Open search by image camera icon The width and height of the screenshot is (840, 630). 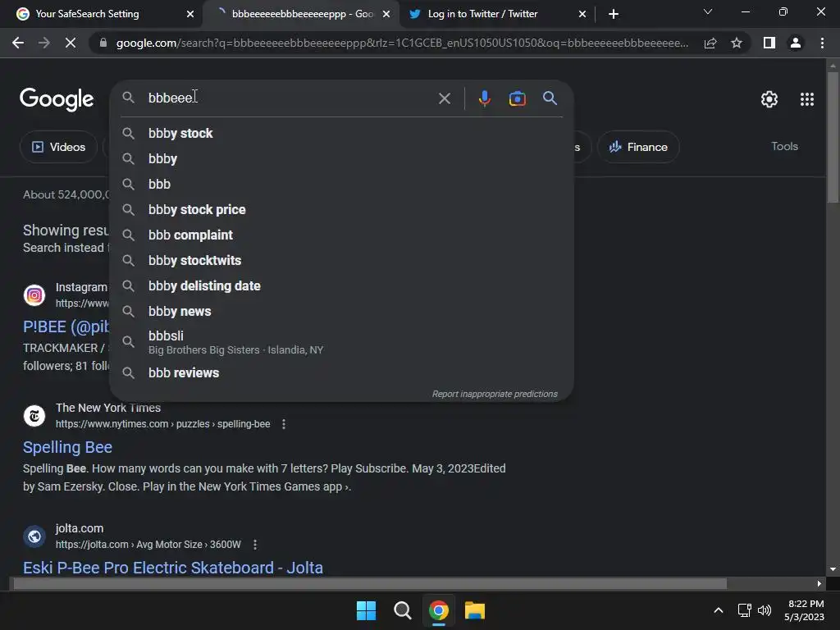tap(517, 98)
